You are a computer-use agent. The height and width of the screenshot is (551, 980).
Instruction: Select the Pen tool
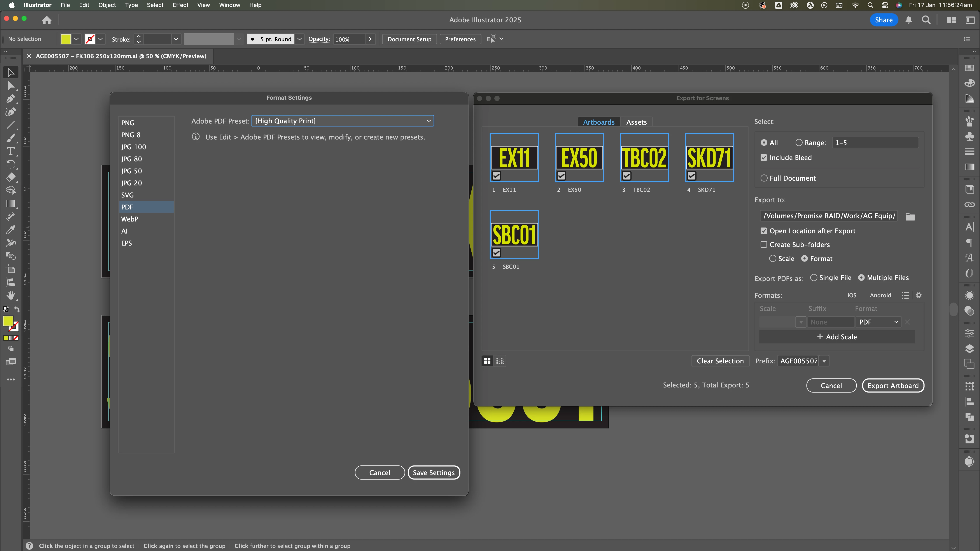pyautogui.click(x=11, y=99)
